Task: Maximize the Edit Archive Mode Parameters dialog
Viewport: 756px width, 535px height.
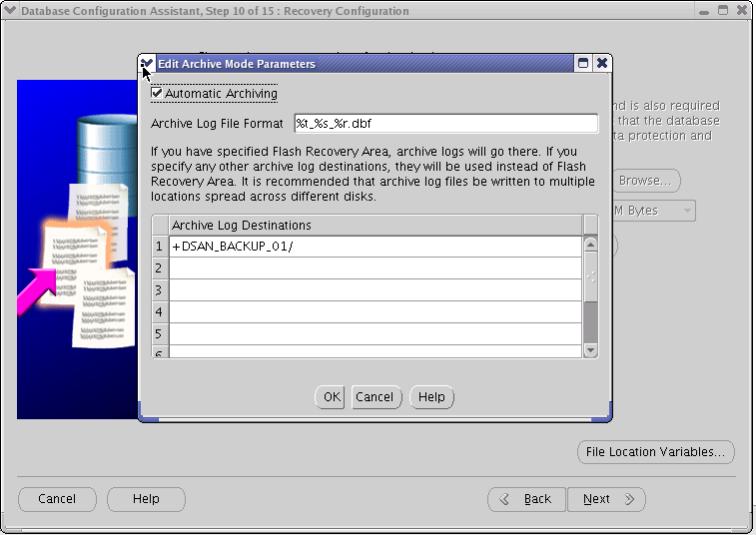Action: (583, 63)
